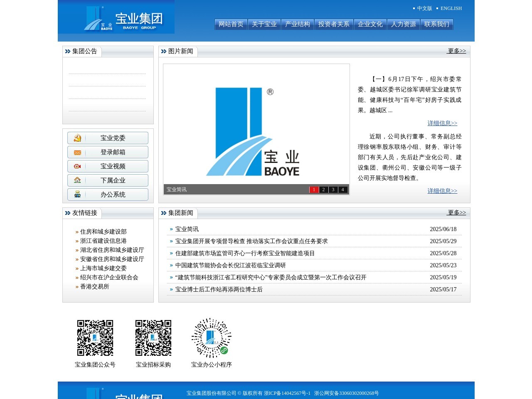The image size is (532, 399).
Task: Click the 宝业办公小程序 mini-program code
Action: pos(212,338)
